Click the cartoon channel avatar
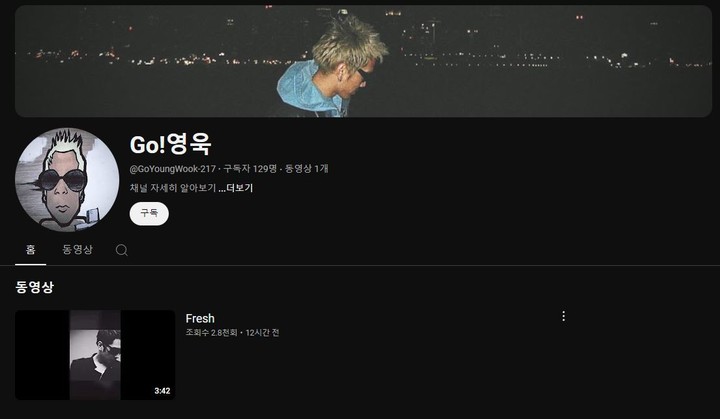This screenshot has height=419, width=720. pos(67,180)
